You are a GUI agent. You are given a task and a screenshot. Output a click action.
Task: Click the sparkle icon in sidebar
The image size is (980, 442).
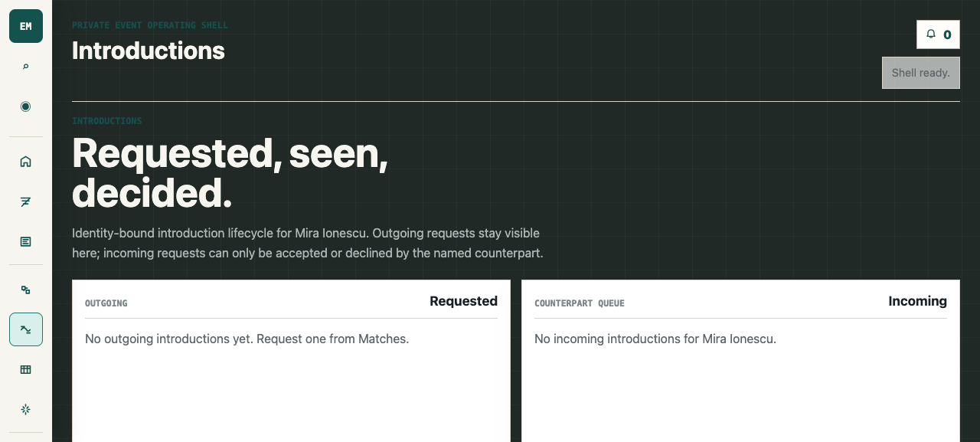pos(26,409)
